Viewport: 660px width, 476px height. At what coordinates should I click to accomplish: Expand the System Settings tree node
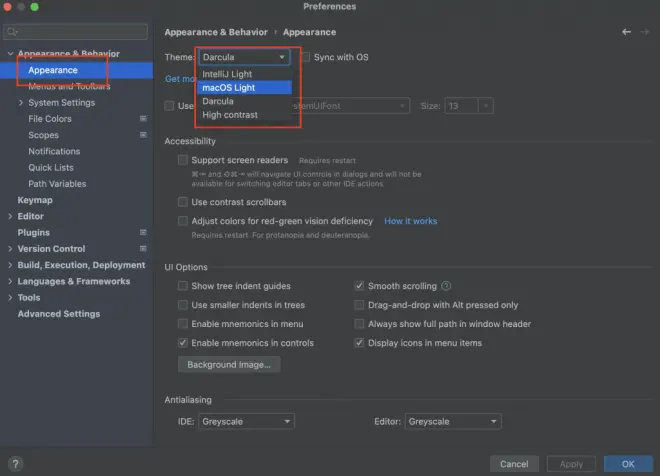pyautogui.click(x=21, y=102)
